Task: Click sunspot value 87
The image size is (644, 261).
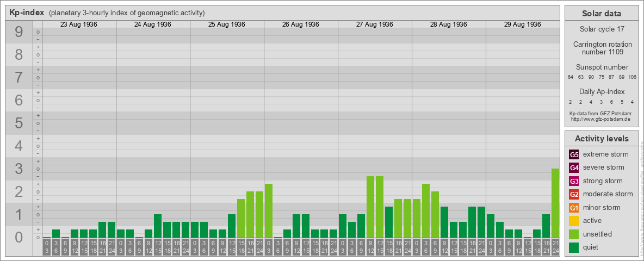Action: click(x=611, y=77)
